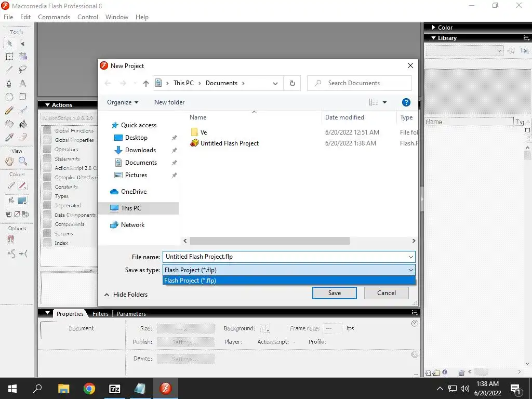The image size is (532, 399).
Task: Expand the address bar path dropdown
Action: coord(275,83)
